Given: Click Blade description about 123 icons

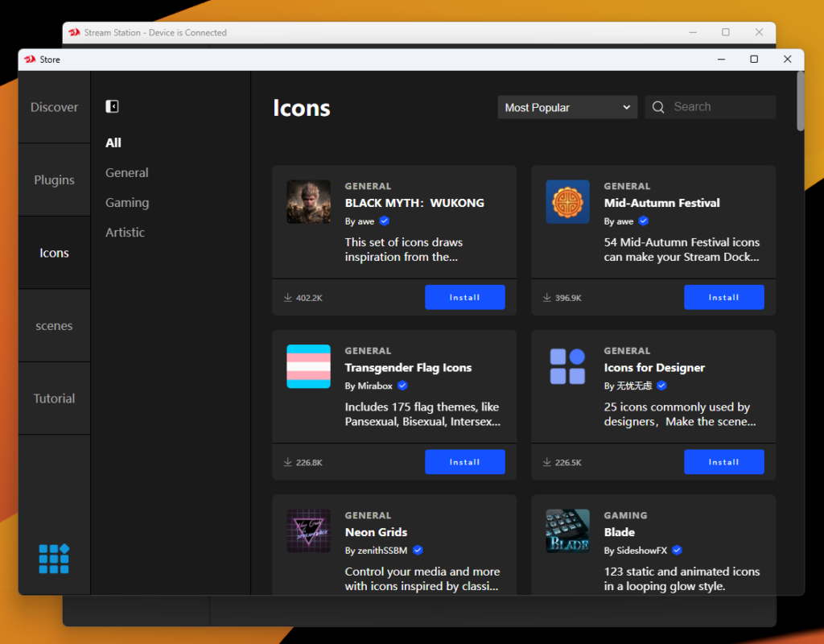Looking at the screenshot, I should (x=682, y=579).
